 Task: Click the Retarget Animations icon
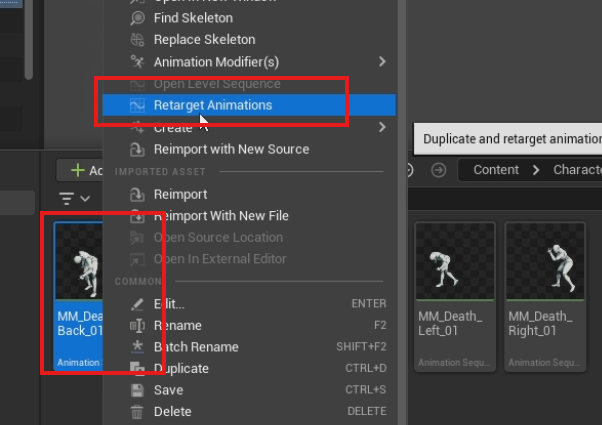[x=137, y=105]
